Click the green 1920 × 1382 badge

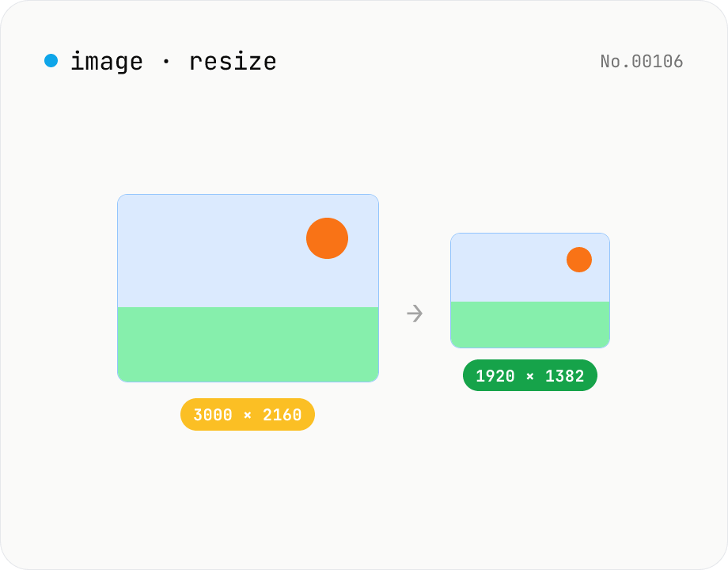pos(529,375)
